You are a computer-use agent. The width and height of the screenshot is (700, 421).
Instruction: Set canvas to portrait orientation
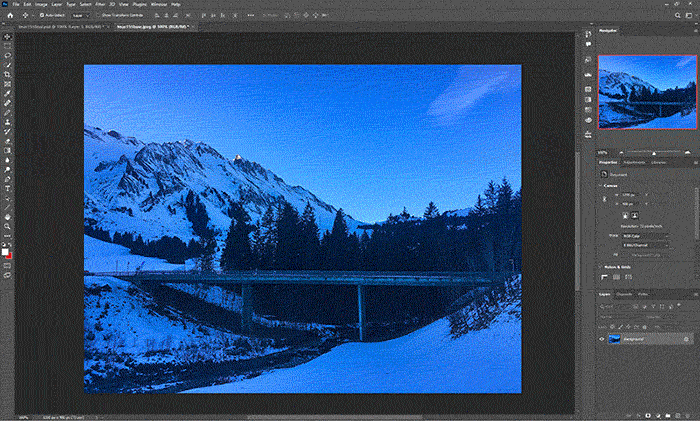pyautogui.click(x=625, y=216)
